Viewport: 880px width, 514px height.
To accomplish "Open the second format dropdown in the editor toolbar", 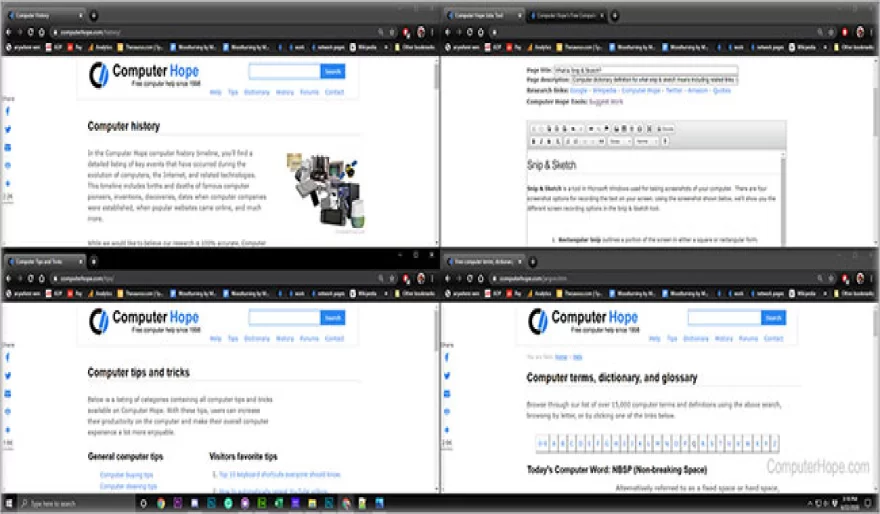I will 647,141.
